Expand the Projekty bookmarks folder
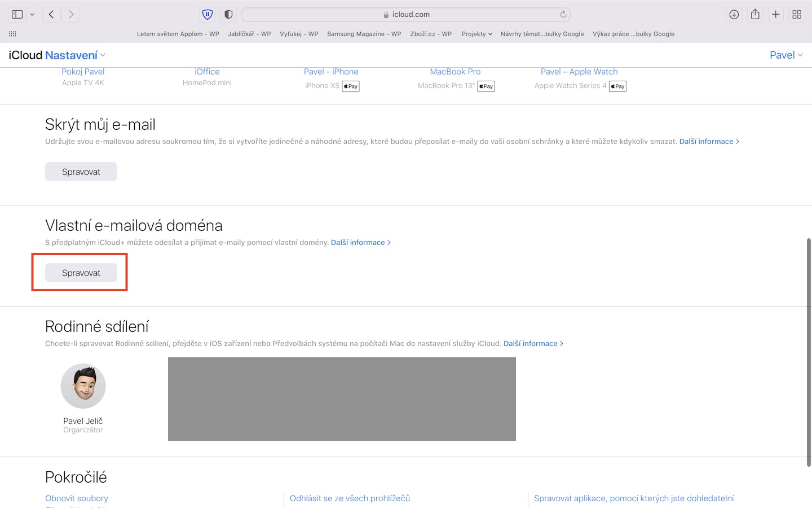Viewport: 812px width, 508px height. click(x=476, y=34)
